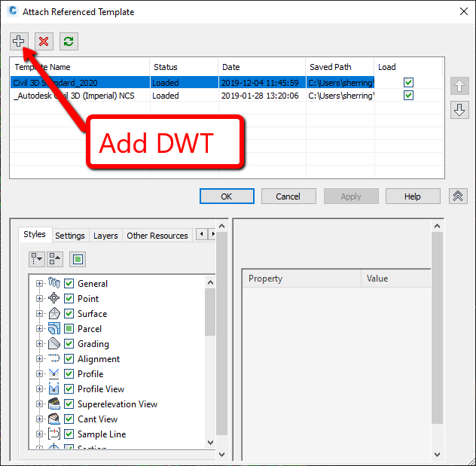The width and height of the screenshot is (476, 466).
Task: Click the Parcel styles icon
Action: pos(54,328)
